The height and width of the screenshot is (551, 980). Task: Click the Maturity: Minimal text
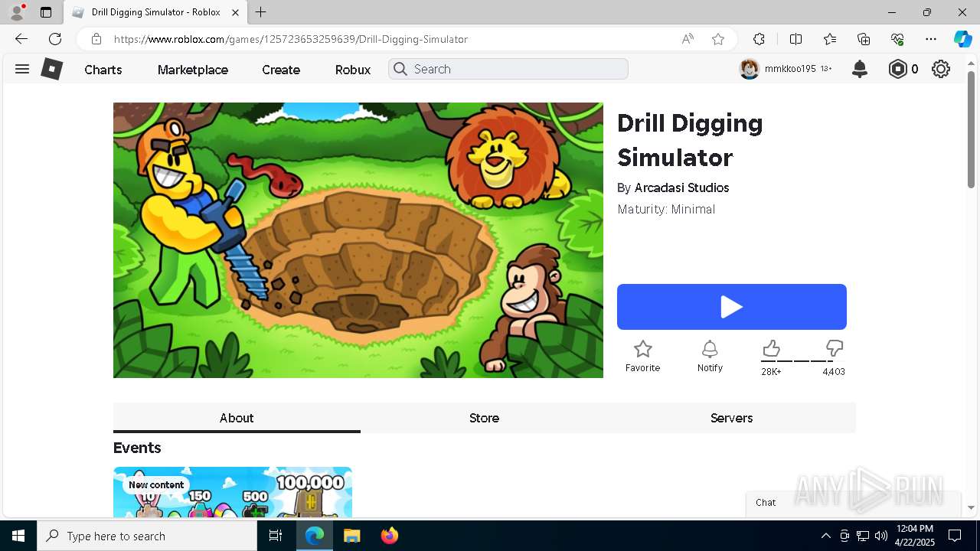[x=666, y=209]
